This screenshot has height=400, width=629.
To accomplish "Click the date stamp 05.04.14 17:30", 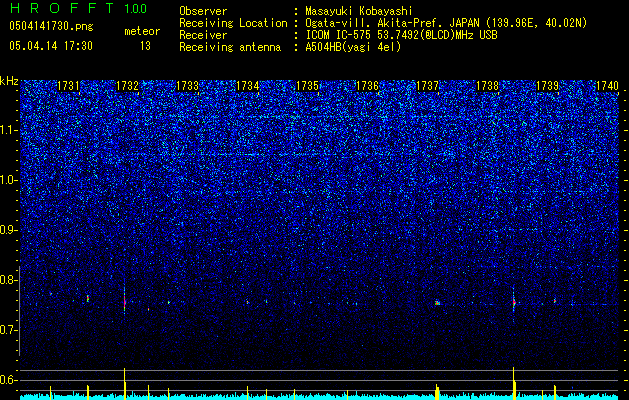I will (51, 46).
